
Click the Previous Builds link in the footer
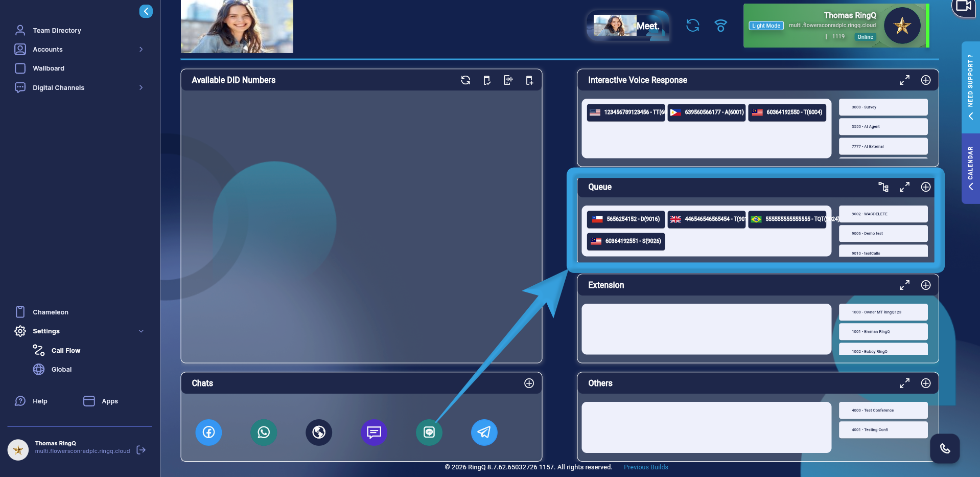click(645, 467)
